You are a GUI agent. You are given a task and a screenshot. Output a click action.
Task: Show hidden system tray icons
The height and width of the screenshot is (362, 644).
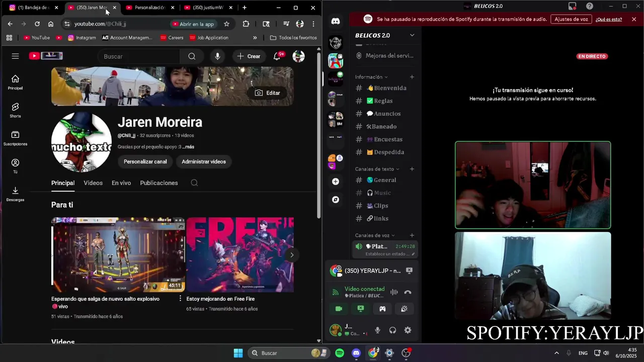tap(556, 353)
